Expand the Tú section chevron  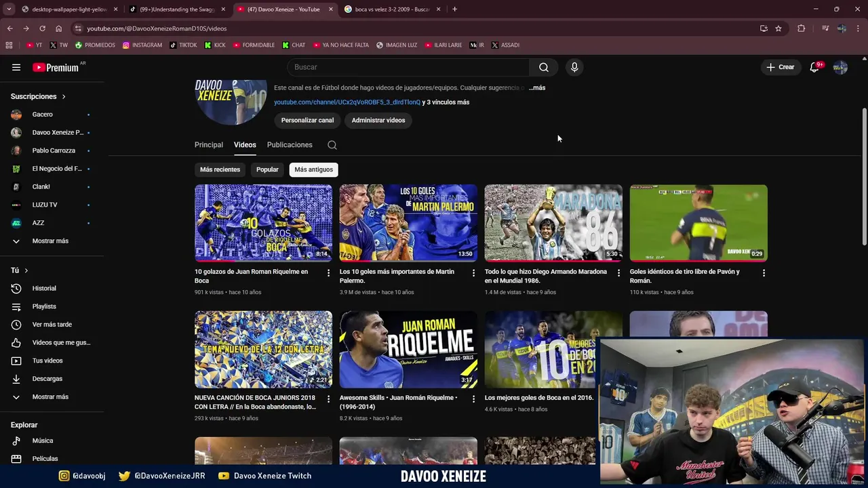pyautogui.click(x=26, y=270)
